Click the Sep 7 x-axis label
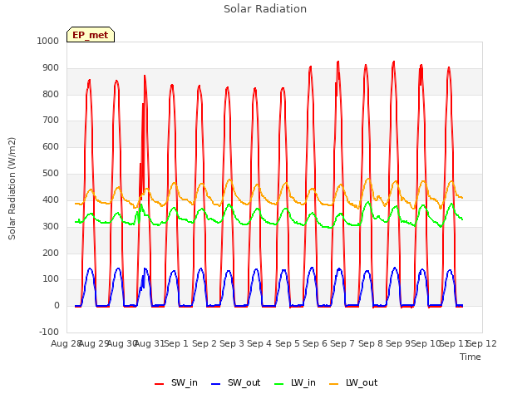 tap(342, 343)
